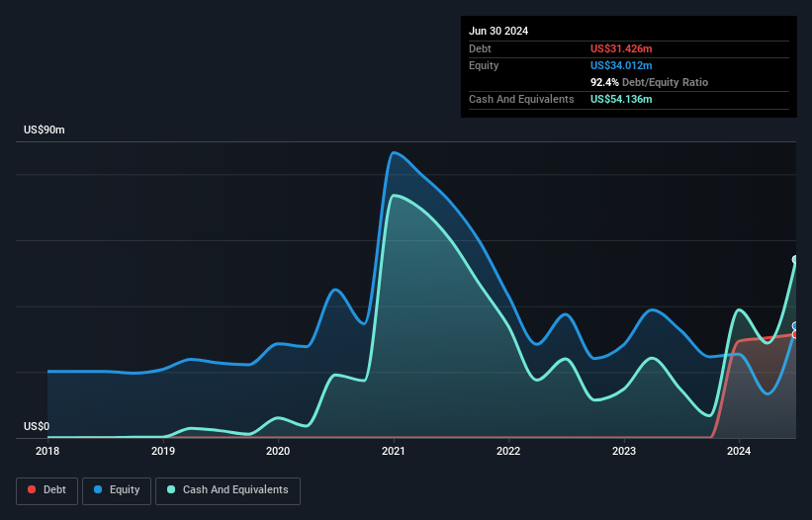The image size is (812, 520).
Task: Select the teal Cash endpoint marker on the chart
Action: tap(796, 259)
